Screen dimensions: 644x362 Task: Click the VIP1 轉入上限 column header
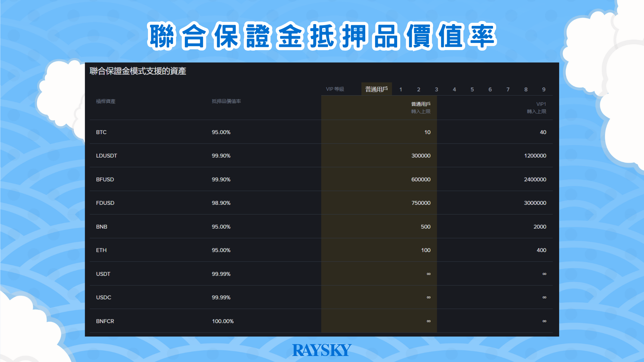[536, 108]
